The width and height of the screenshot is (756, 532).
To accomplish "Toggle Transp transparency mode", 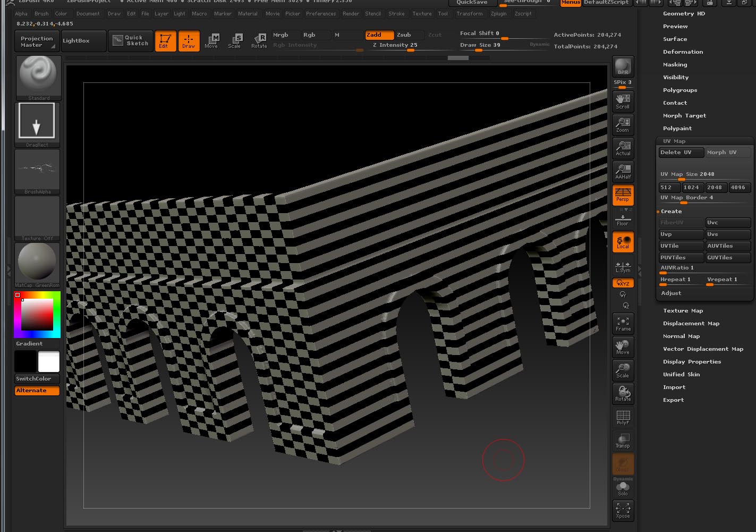I will coord(623,440).
